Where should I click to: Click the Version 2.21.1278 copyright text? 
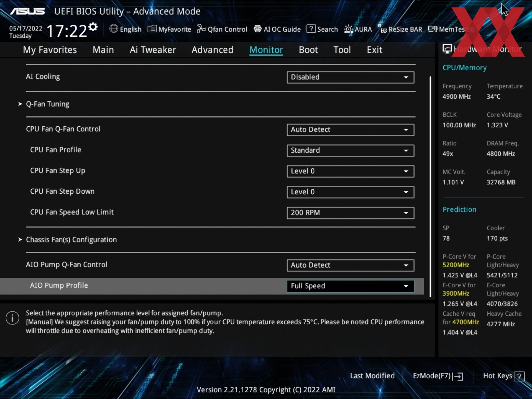pyautogui.click(x=266, y=390)
